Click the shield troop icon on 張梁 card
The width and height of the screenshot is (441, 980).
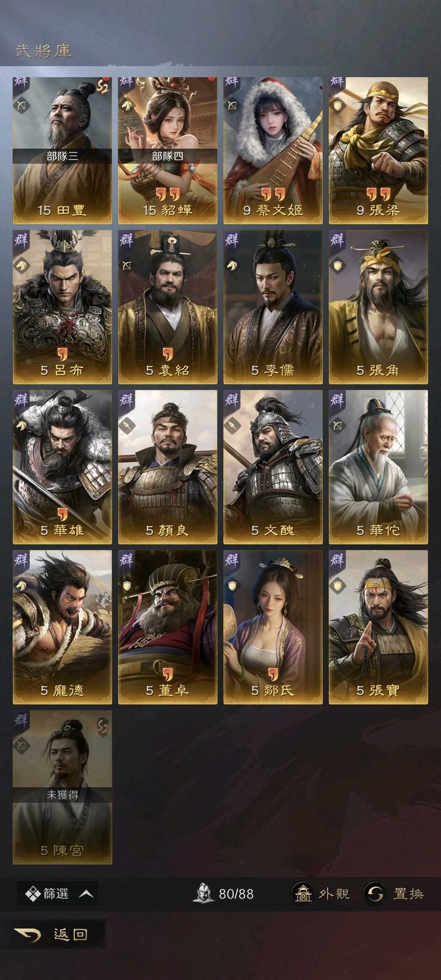pyautogui.click(x=338, y=106)
